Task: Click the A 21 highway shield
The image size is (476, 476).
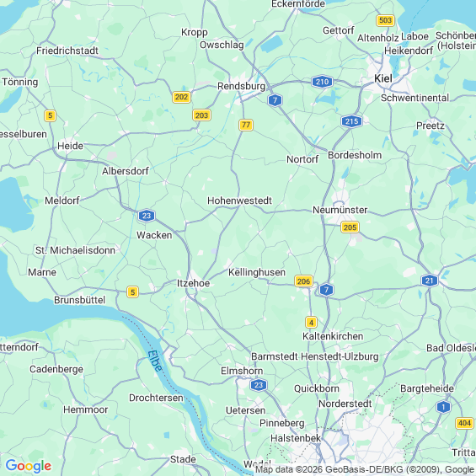Action: tap(430, 281)
